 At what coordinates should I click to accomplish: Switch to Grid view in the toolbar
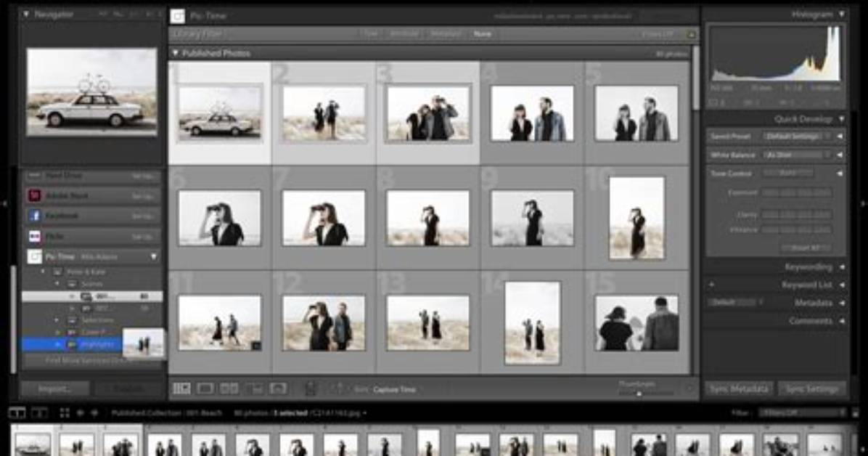181,389
